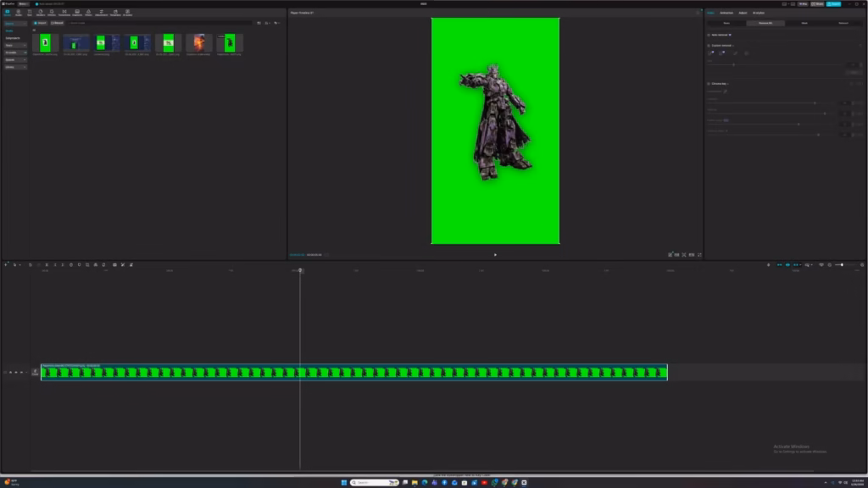The image size is (868, 488).
Task: Open the player options menu icon
Action: click(x=698, y=13)
